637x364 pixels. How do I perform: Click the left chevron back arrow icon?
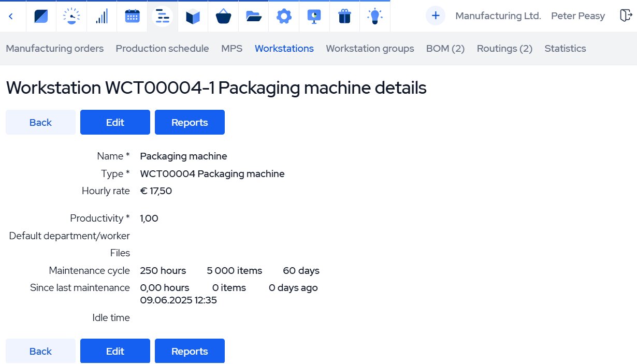[11, 17]
